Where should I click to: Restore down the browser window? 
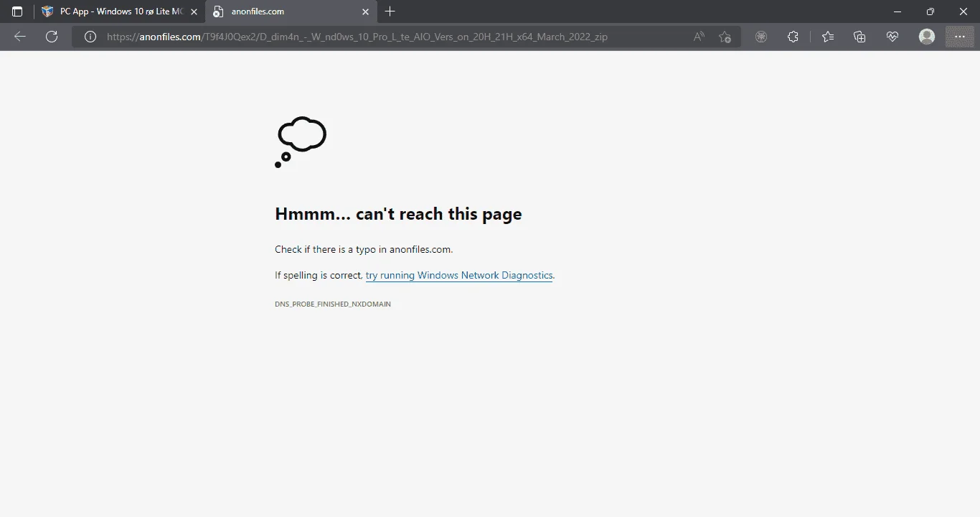(930, 11)
